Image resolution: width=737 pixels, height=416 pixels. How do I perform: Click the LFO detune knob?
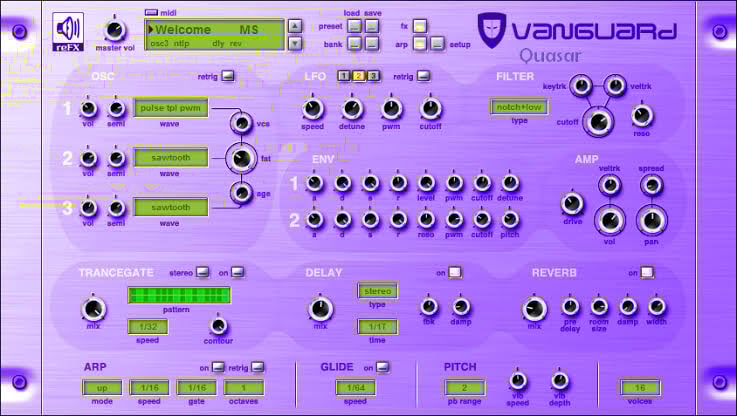click(352, 109)
